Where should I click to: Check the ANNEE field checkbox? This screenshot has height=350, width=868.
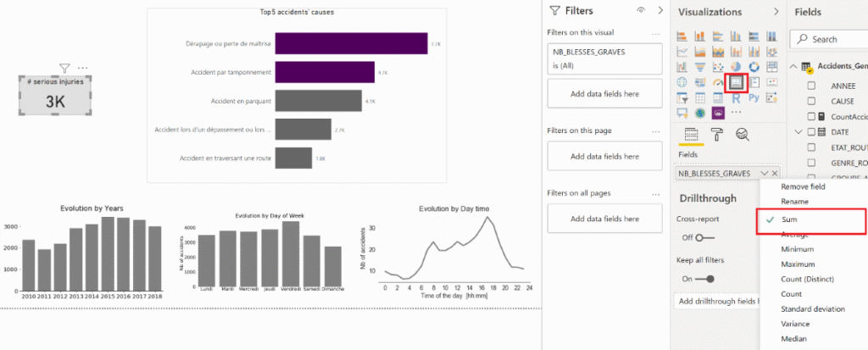click(811, 86)
